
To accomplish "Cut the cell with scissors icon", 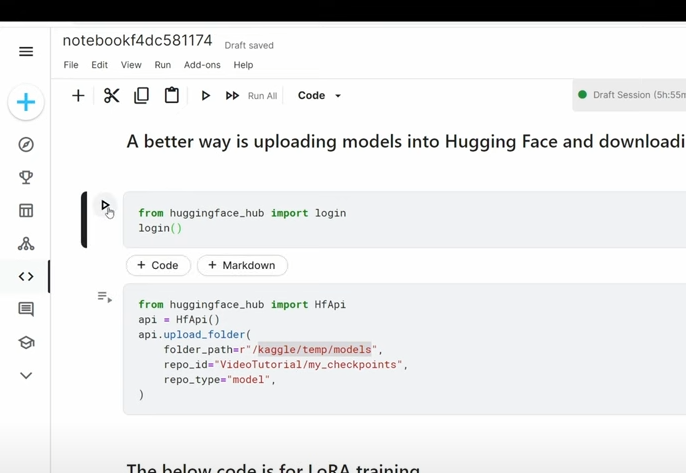I will (112, 95).
